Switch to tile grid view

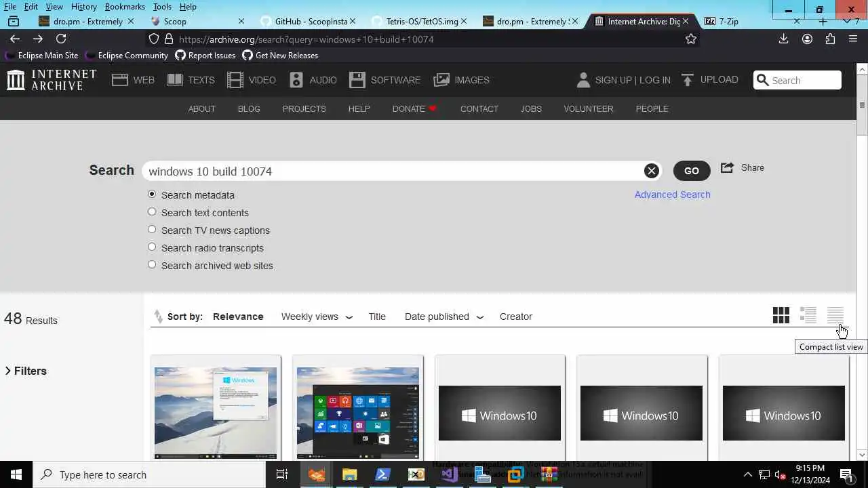click(x=781, y=315)
